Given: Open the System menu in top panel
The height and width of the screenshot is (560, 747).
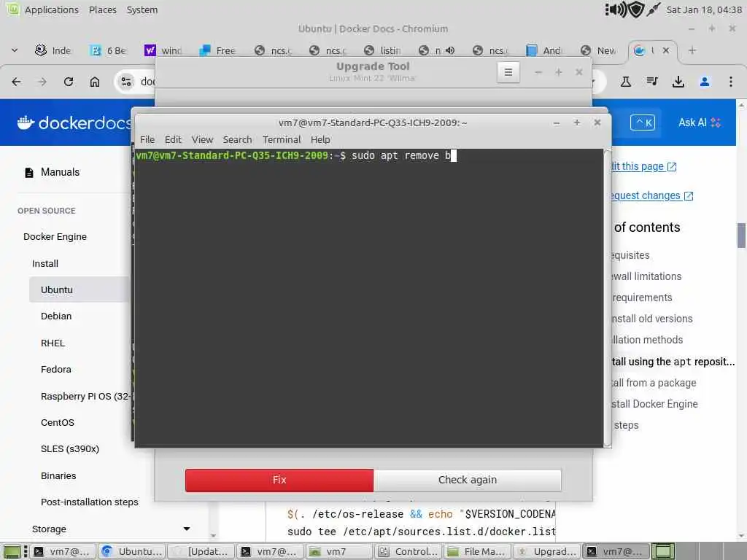Looking at the screenshot, I should (142, 9).
